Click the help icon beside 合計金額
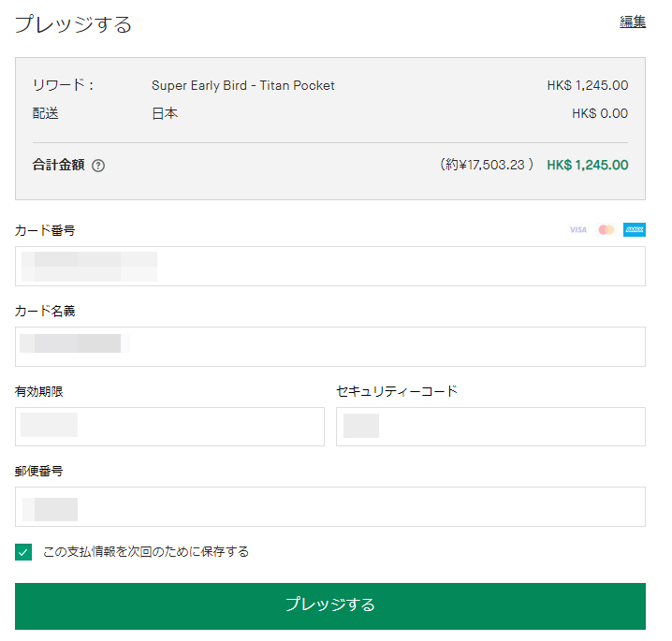Viewport: 672px width, 641px height. 98,166
